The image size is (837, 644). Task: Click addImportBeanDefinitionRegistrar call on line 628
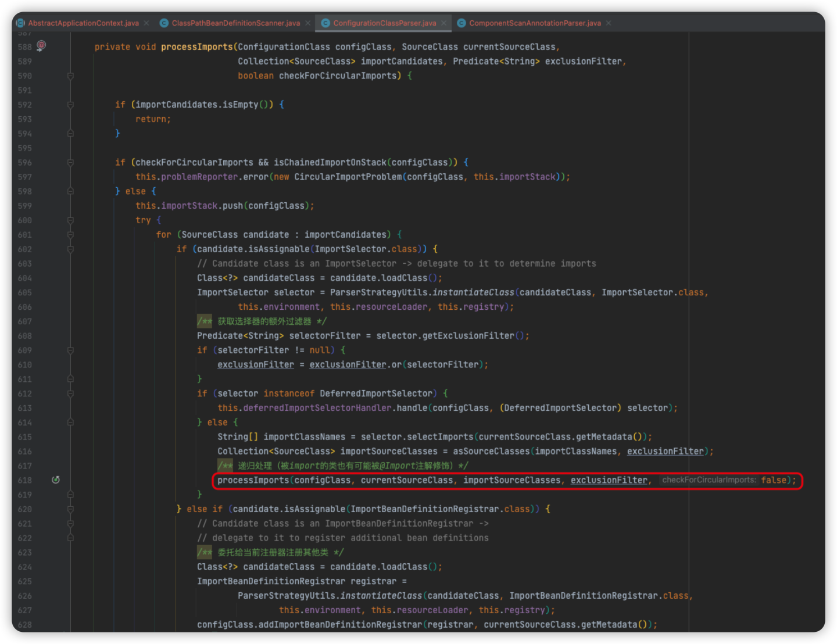tap(341, 625)
